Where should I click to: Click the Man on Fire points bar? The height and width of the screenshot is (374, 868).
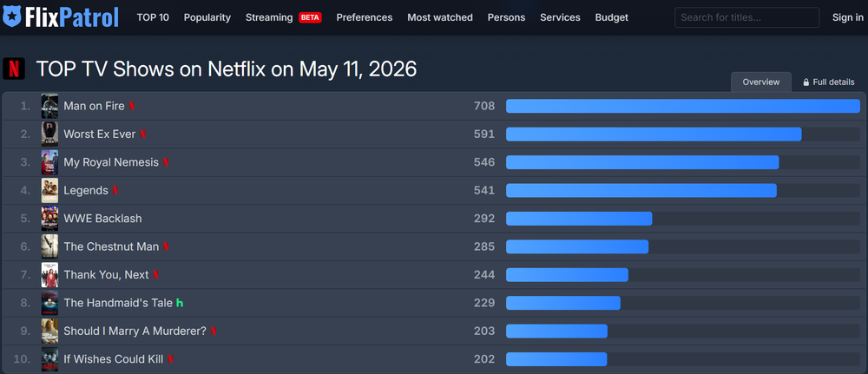click(x=682, y=106)
